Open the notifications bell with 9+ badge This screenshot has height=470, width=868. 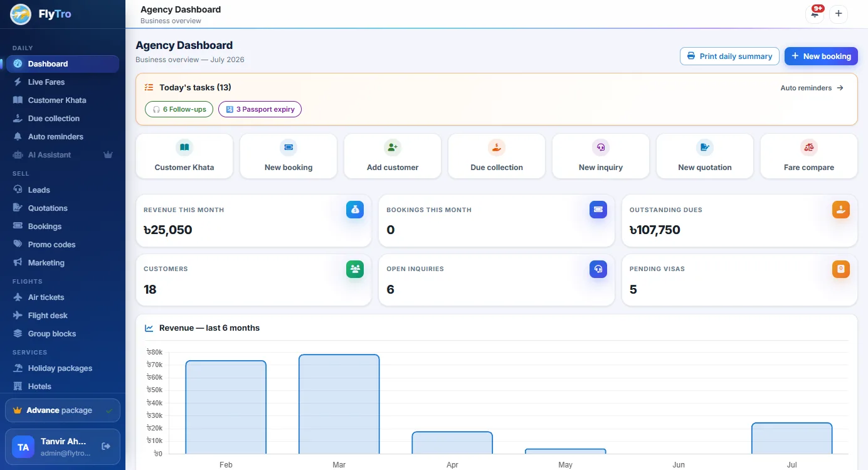coord(815,14)
